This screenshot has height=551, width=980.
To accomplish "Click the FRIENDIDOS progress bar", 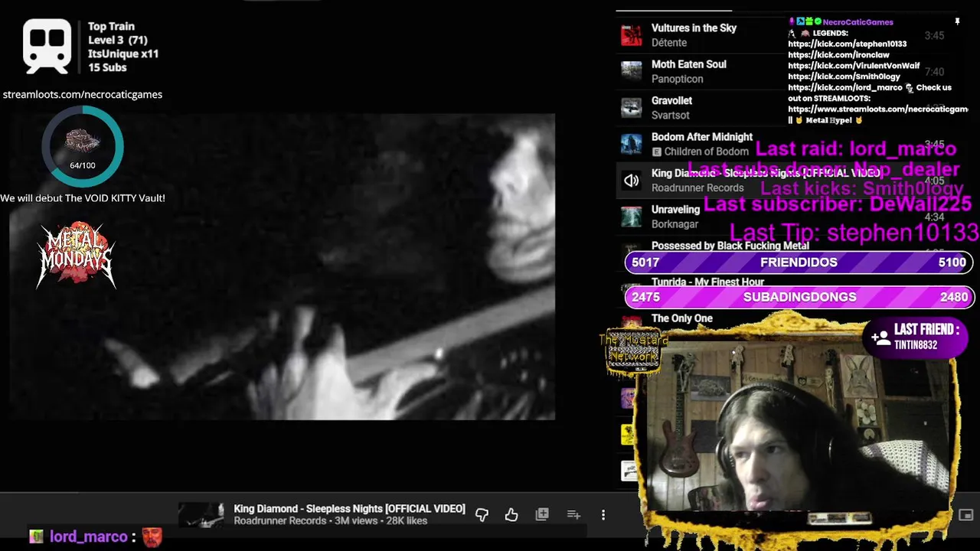I will click(x=799, y=262).
